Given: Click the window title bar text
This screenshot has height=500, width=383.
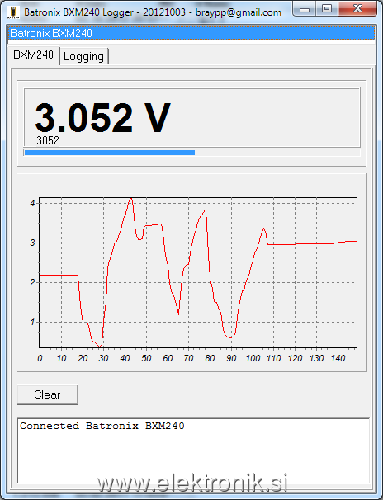Looking at the screenshot, I should [153, 13].
